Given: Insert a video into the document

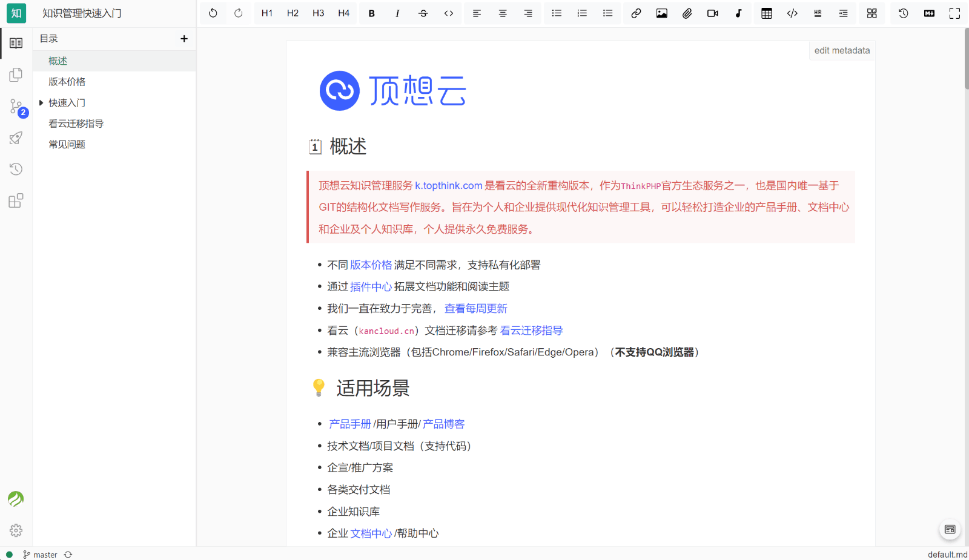Looking at the screenshot, I should point(713,13).
